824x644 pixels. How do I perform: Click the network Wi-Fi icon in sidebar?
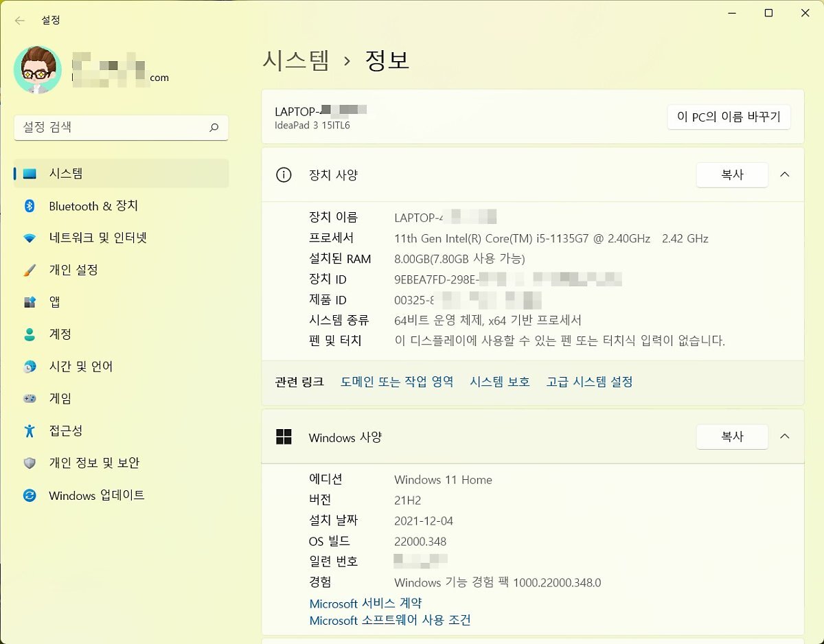30,238
